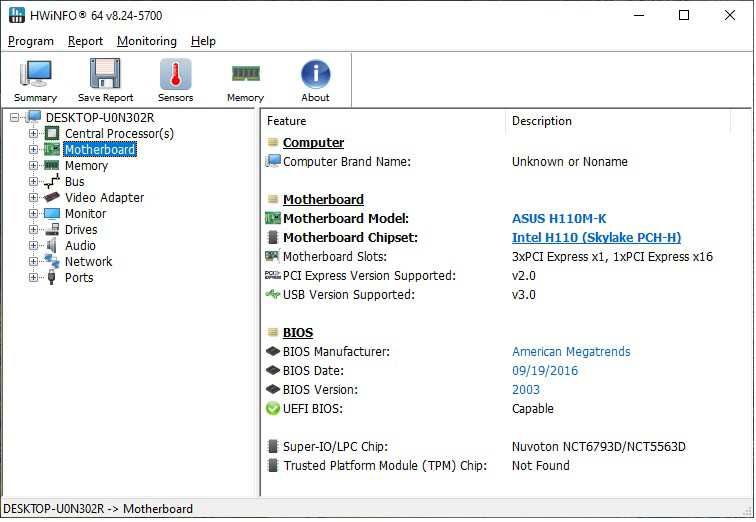The width and height of the screenshot is (756, 522).
Task: Click the DESKTOP-U0N302R computer icon
Action: (33, 117)
